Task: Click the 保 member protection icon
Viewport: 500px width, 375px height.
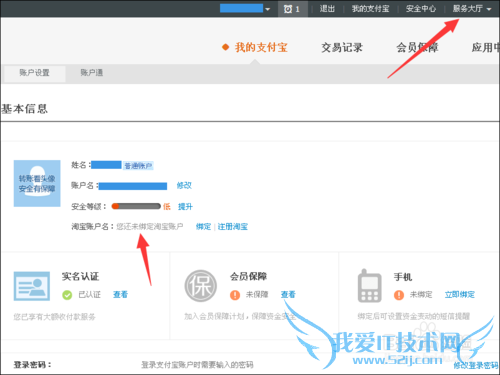Action: pos(201,286)
